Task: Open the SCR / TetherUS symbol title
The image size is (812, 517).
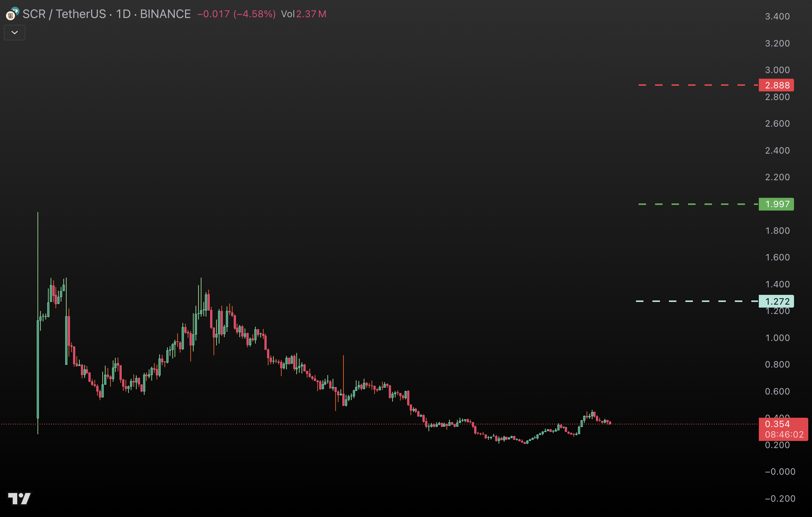Action: coord(64,14)
